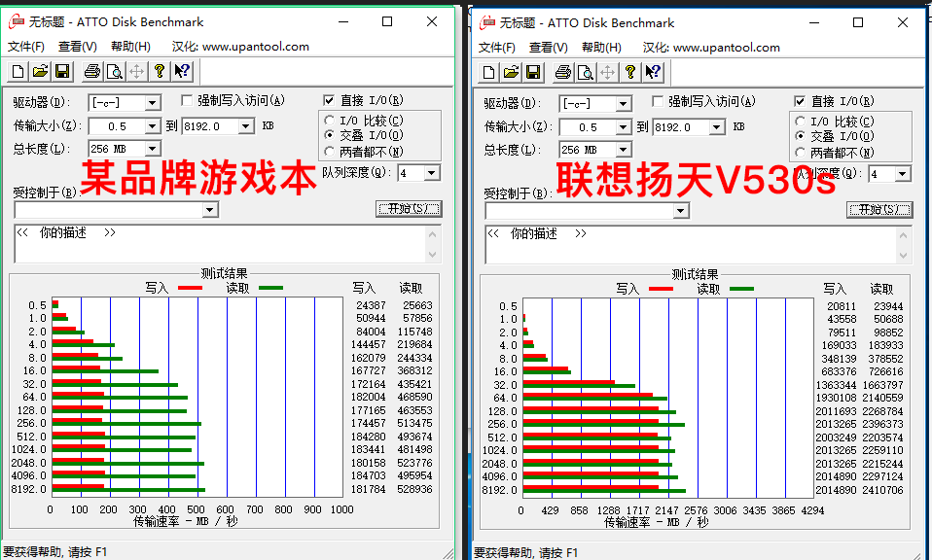Image resolution: width=932 pixels, height=560 pixels.
Task: Enable 强制写入访问 checkbox in right window
Action: coord(658,101)
